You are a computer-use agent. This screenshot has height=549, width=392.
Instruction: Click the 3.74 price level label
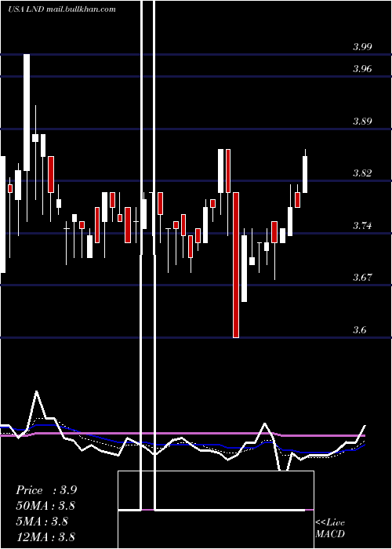(x=362, y=226)
